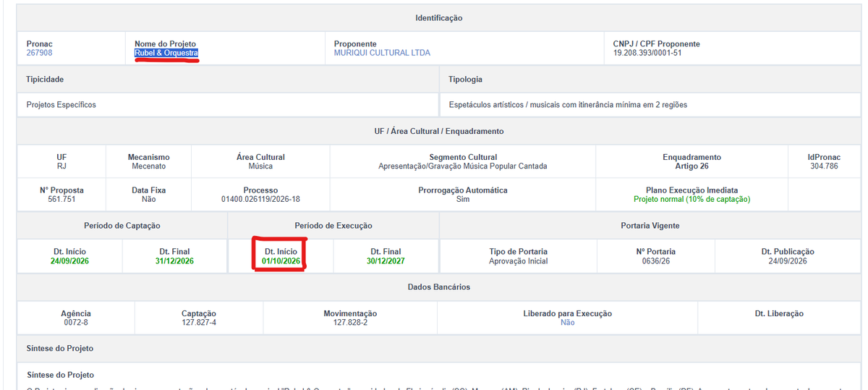This screenshot has width=868, height=390.
Task: Click the UF value RJ
Action: 61,166
